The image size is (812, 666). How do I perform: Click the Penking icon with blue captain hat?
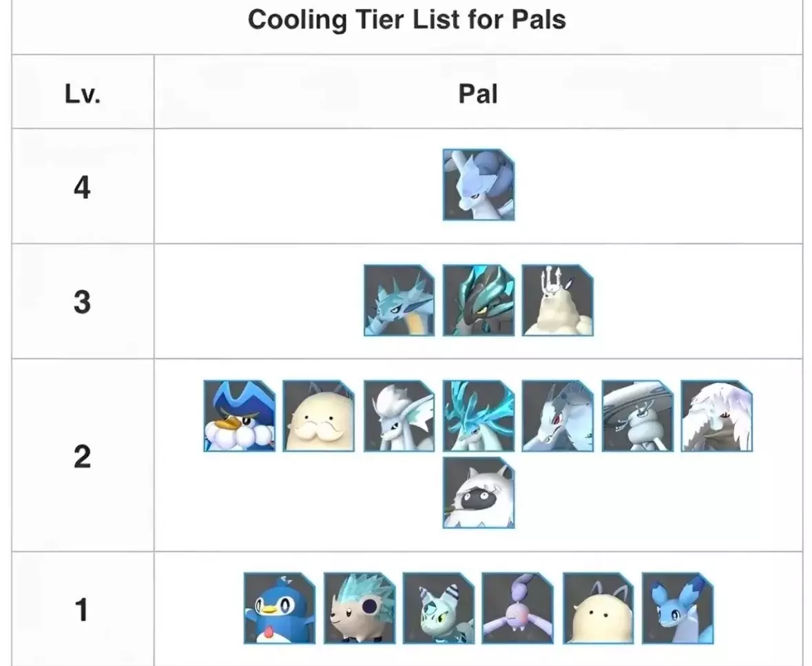coord(240,416)
